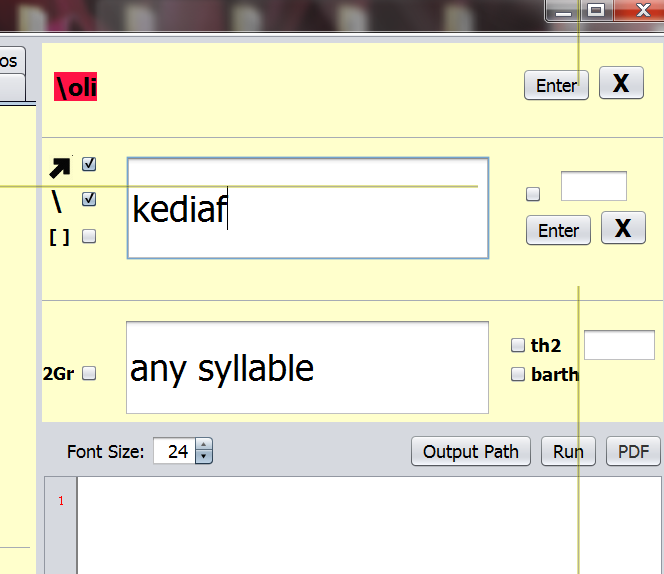Click the X button right of the kediaf field
Screen dimensions: 664x574
pyautogui.click(x=623, y=229)
